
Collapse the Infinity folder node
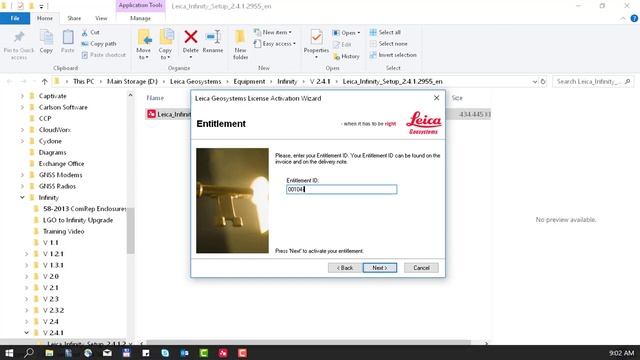tap(22, 198)
